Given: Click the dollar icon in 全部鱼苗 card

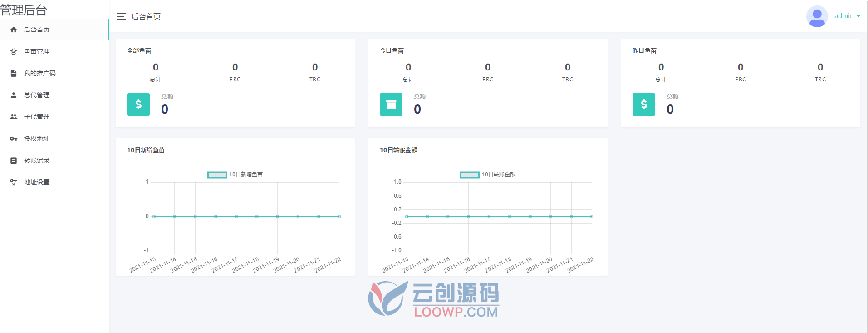Looking at the screenshot, I should tap(138, 104).
